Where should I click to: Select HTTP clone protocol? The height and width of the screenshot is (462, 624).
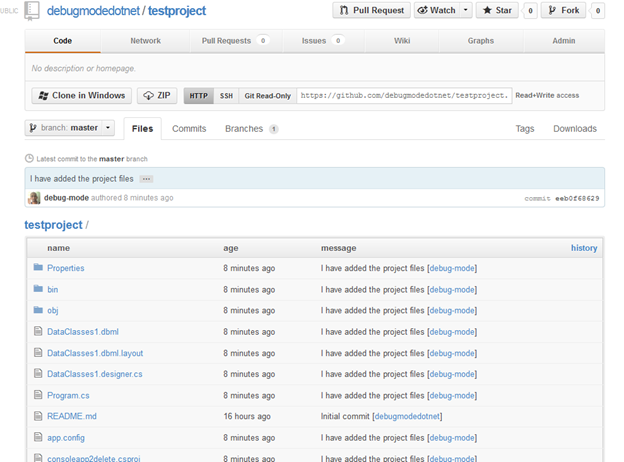tap(199, 96)
